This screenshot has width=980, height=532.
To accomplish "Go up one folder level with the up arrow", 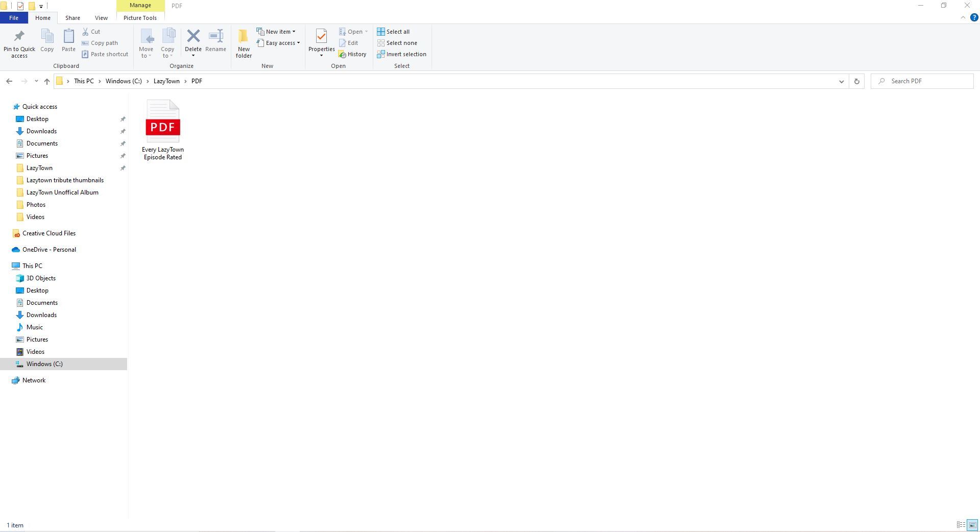I will (x=46, y=81).
